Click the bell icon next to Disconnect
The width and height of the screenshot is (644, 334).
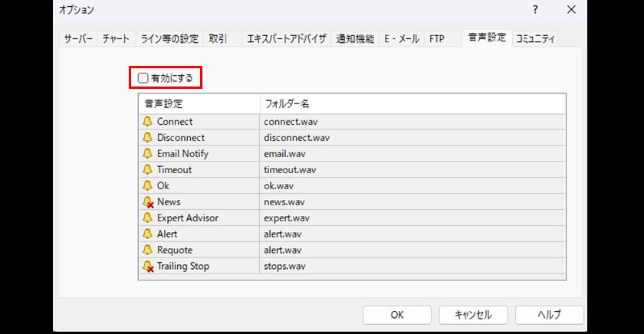pyautogui.click(x=148, y=138)
